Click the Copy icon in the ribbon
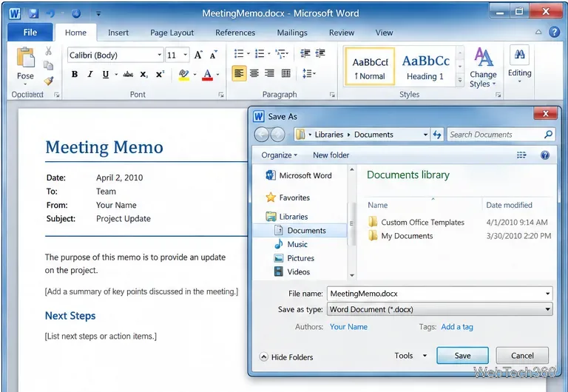Screen dimensions: 568x392 pyautogui.click(x=48, y=66)
